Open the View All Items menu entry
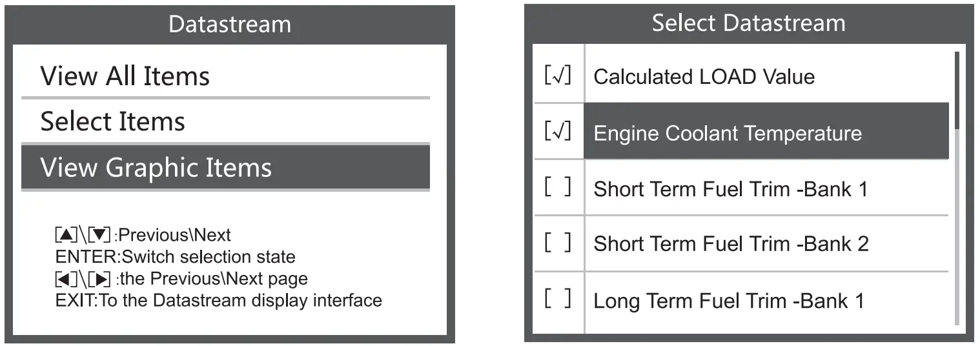This screenshot has height=346, width=980. tap(125, 76)
